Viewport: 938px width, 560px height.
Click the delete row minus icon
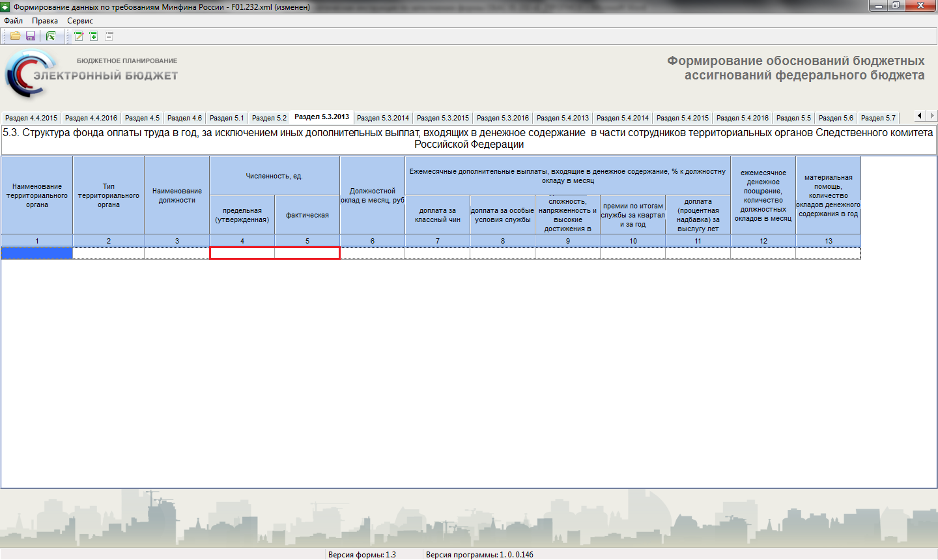click(x=109, y=36)
